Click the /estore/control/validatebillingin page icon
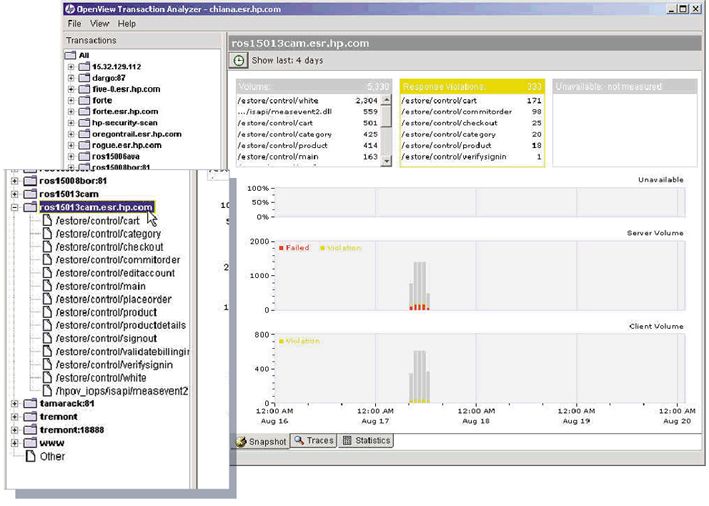Viewport: 709px width, 506px height. tap(47, 351)
